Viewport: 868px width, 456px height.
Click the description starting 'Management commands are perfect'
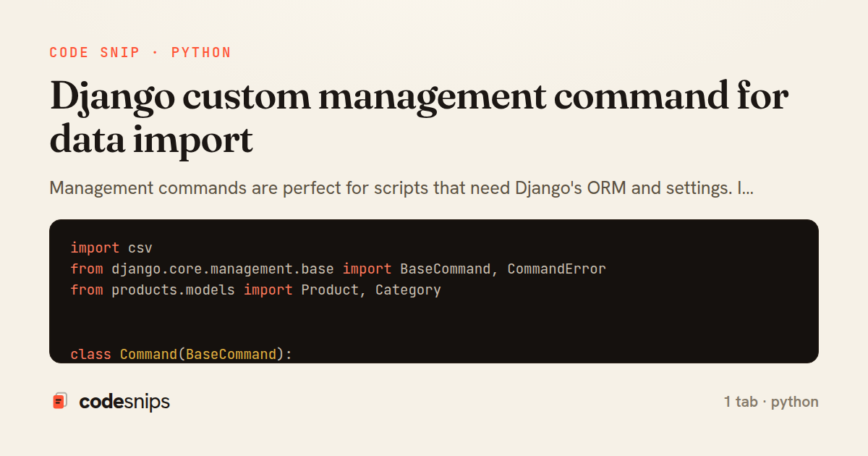pyautogui.click(x=401, y=189)
